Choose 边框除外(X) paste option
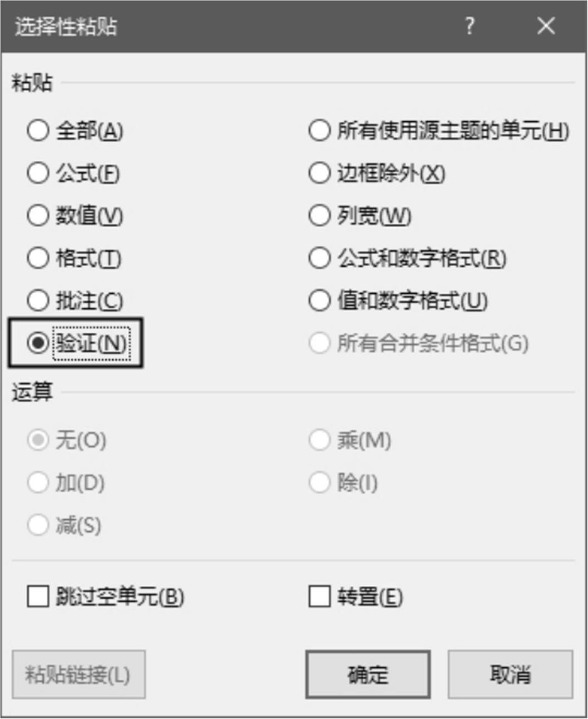Screen dimensions: 588x719 tap(319, 173)
